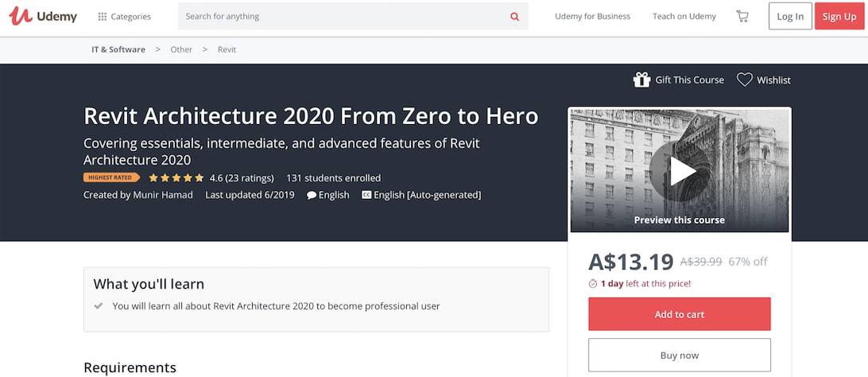Open the Udemy home logo

[x=43, y=16]
